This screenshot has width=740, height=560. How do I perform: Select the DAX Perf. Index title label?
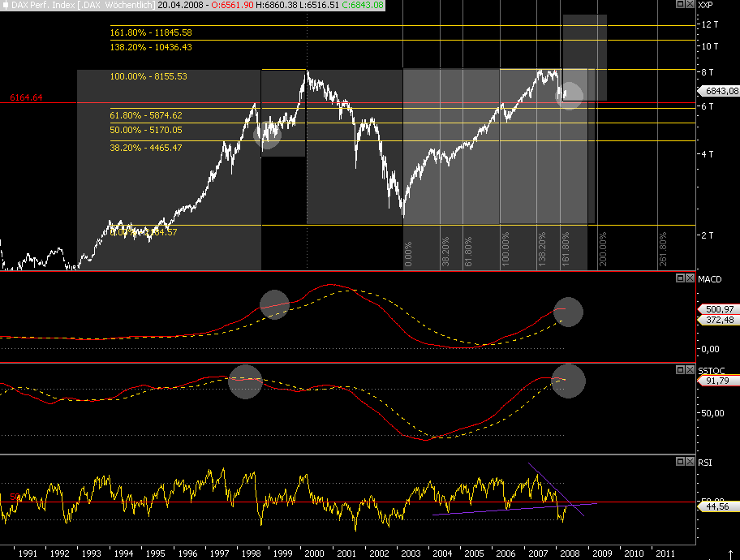coord(83,5)
